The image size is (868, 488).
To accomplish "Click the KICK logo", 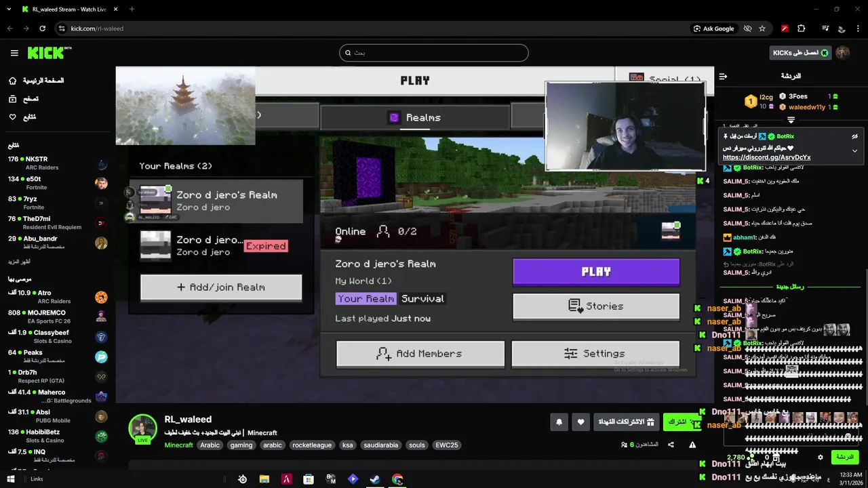I will click(x=50, y=53).
